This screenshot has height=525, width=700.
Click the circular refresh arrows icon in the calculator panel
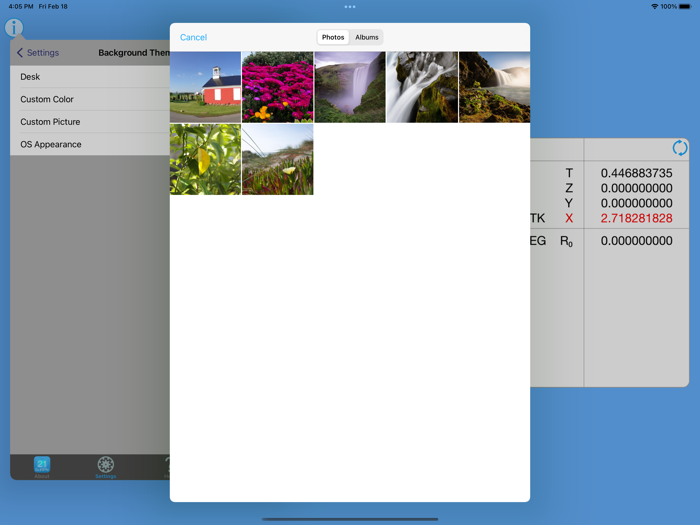(679, 148)
